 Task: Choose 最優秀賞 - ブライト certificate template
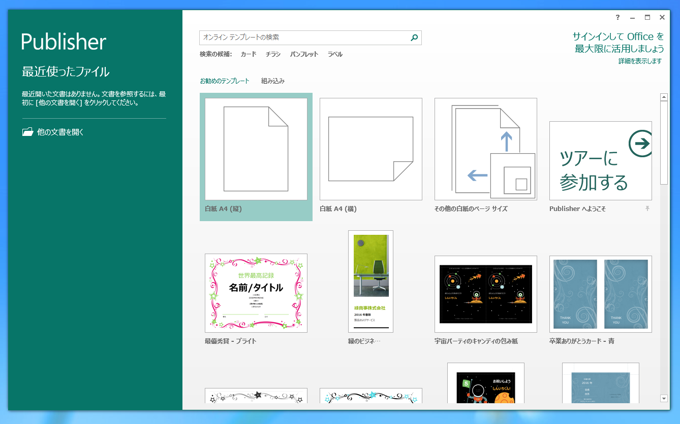(x=256, y=299)
